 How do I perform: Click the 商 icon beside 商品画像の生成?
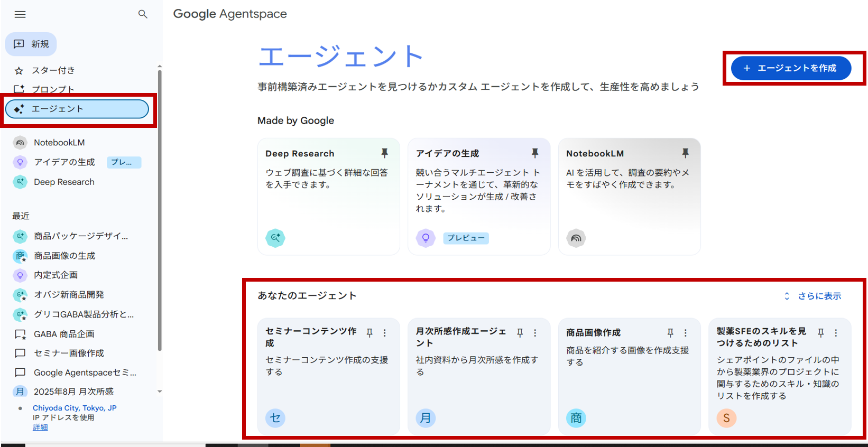pos(20,256)
